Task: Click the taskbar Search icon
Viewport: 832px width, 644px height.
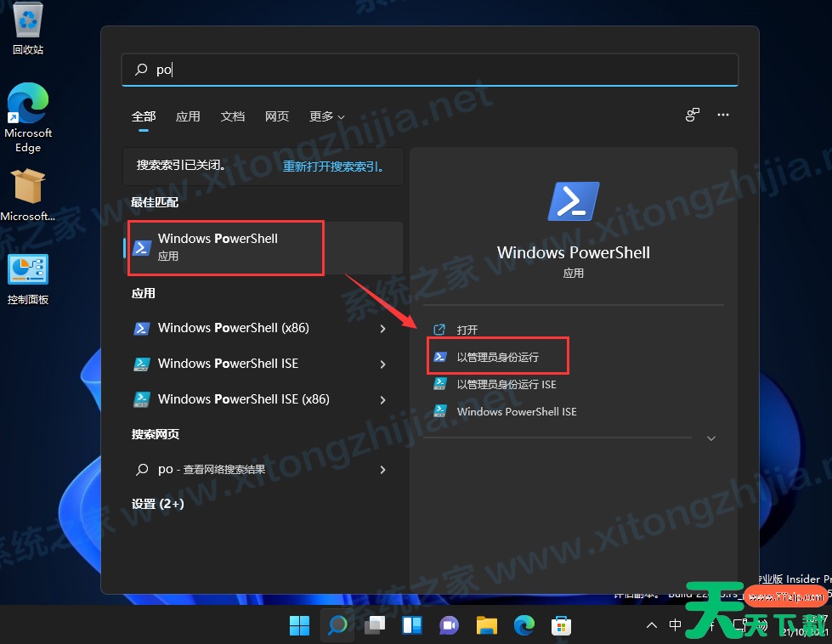Action: point(337,626)
